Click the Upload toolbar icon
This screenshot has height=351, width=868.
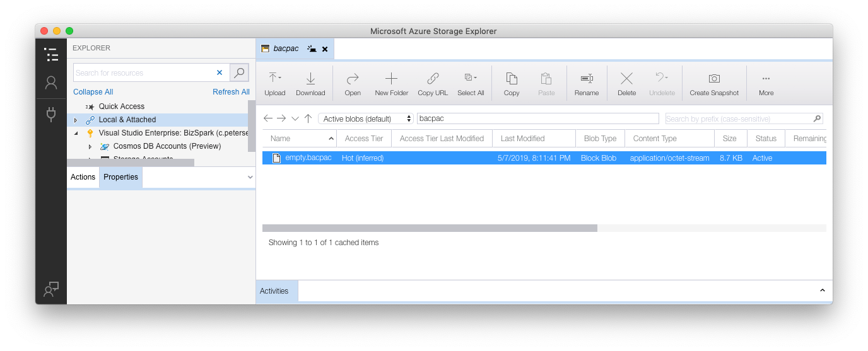tap(274, 78)
